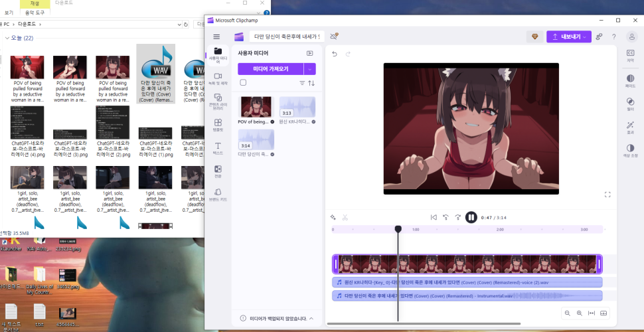Select the Instrumental.wav audio track
Screen dimensions: 644x332
click(467, 296)
